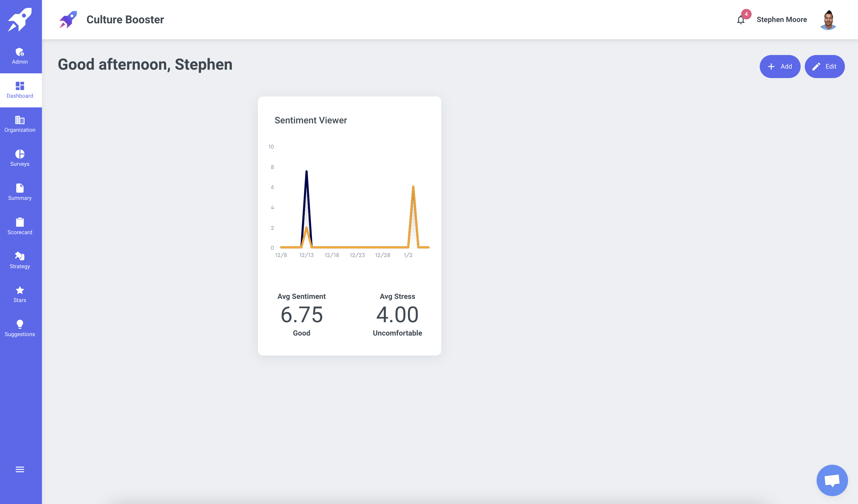Image resolution: width=858 pixels, height=504 pixels.
Task: Click the Stephen Moore username
Action: [x=781, y=20]
